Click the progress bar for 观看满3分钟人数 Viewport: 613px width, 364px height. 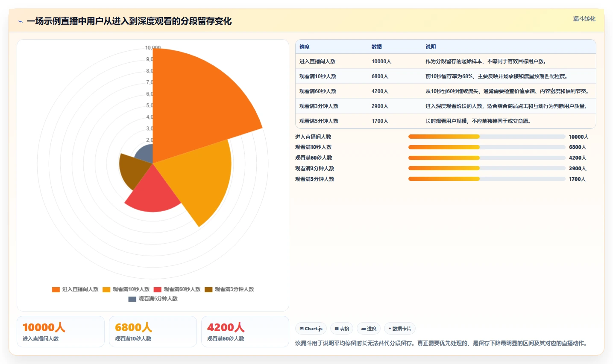487,169
